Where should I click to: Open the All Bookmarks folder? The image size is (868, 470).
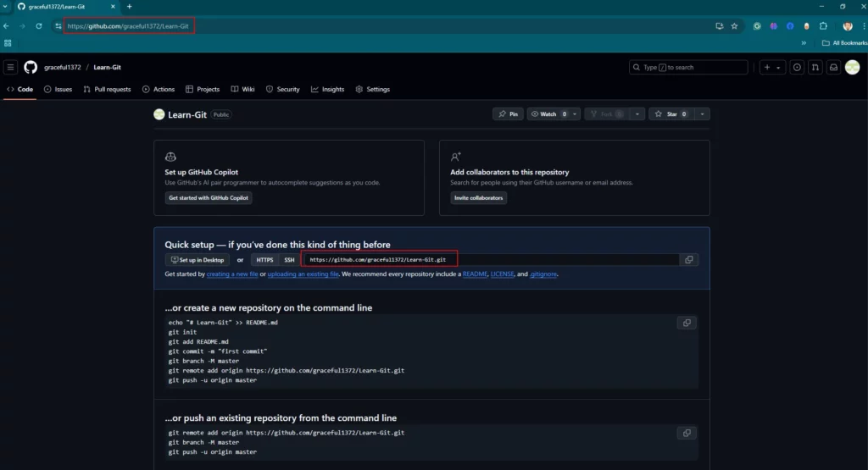click(x=844, y=43)
